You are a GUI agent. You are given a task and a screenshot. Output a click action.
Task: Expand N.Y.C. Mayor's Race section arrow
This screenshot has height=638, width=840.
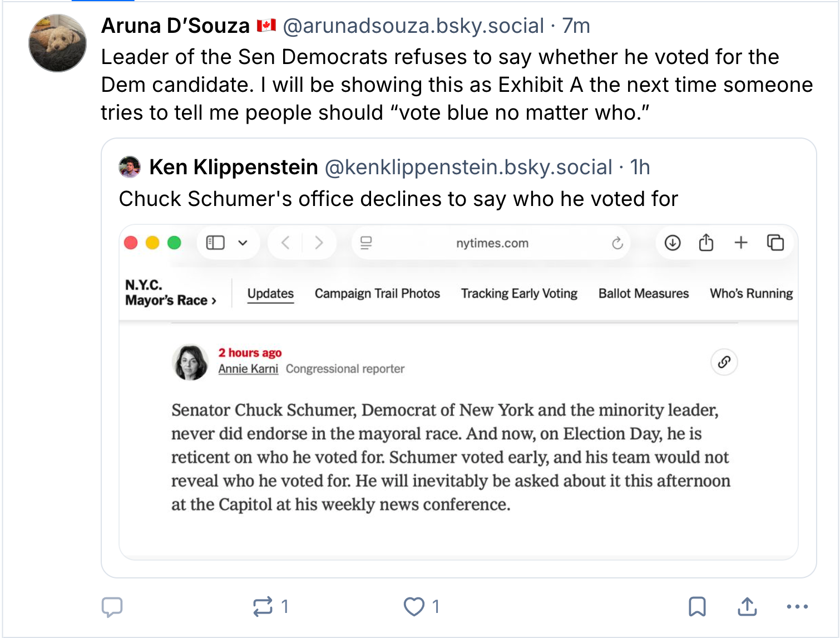click(x=214, y=301)
